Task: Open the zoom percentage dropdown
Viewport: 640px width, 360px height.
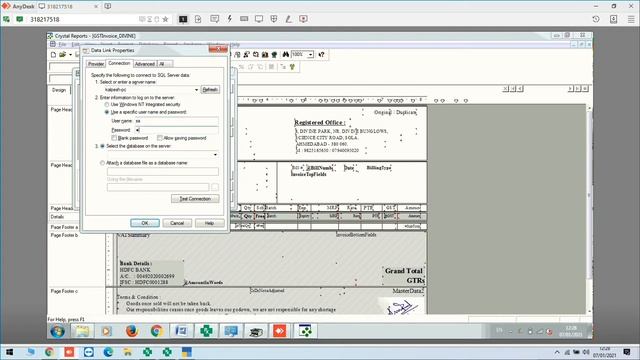Action: [310, 54]
